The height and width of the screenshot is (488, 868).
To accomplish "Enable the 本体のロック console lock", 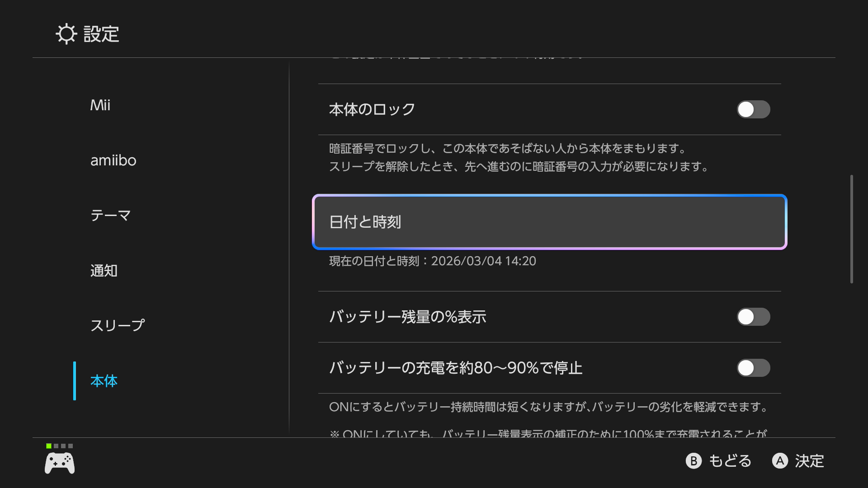I will [x=753, y=109].
